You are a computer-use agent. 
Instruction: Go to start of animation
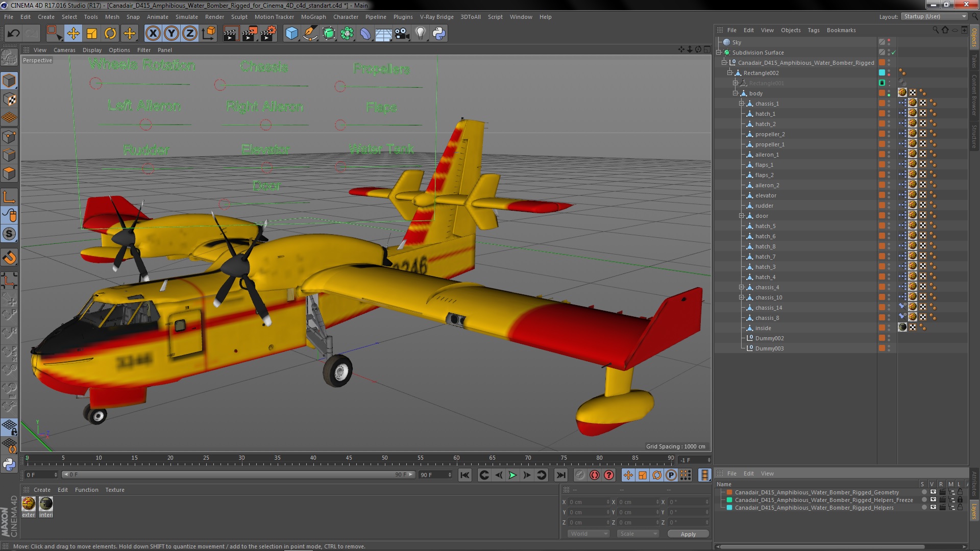464,475
